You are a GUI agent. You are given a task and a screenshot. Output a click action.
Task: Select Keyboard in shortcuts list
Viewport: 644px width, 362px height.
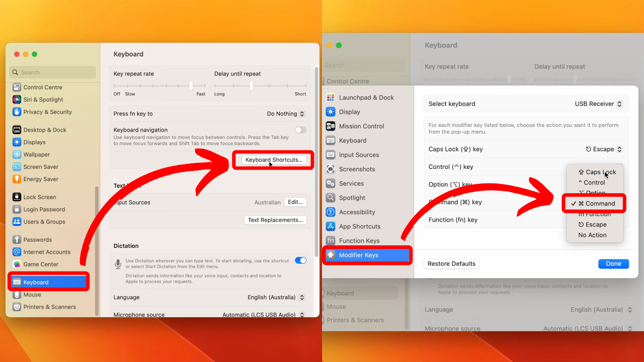pos(353,140)
